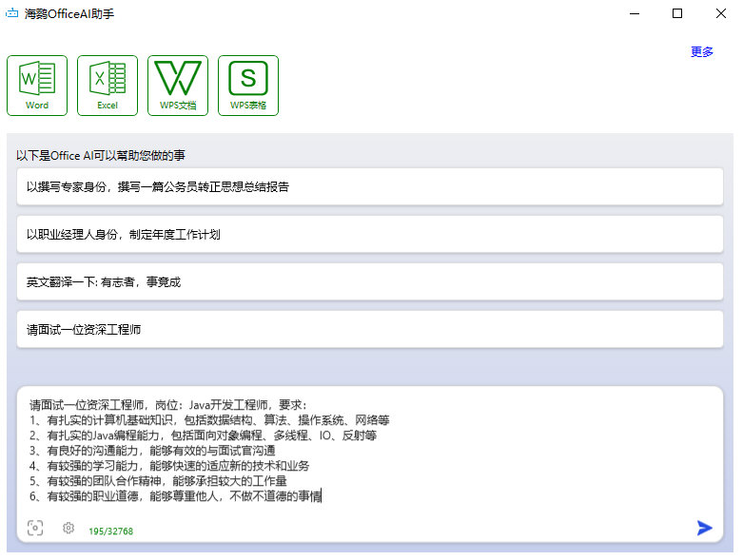The height and width of the screenshot is (560, 743).
Task: Close the OfficeAI assistant window
Action: coord(721,13)
